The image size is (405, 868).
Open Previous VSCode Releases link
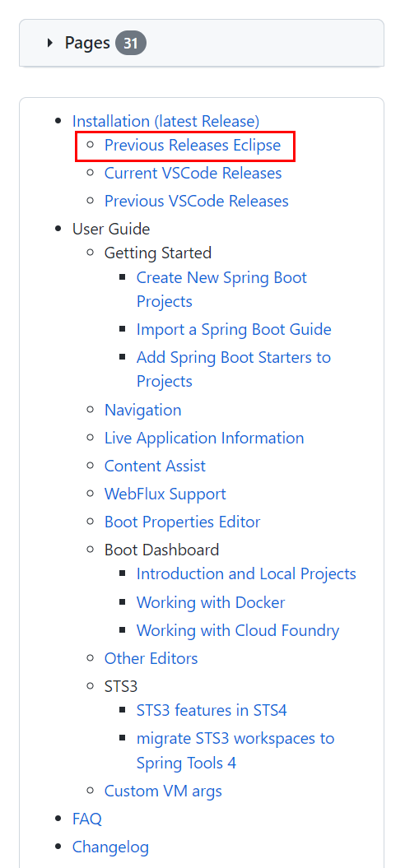(x=196, y=201)
